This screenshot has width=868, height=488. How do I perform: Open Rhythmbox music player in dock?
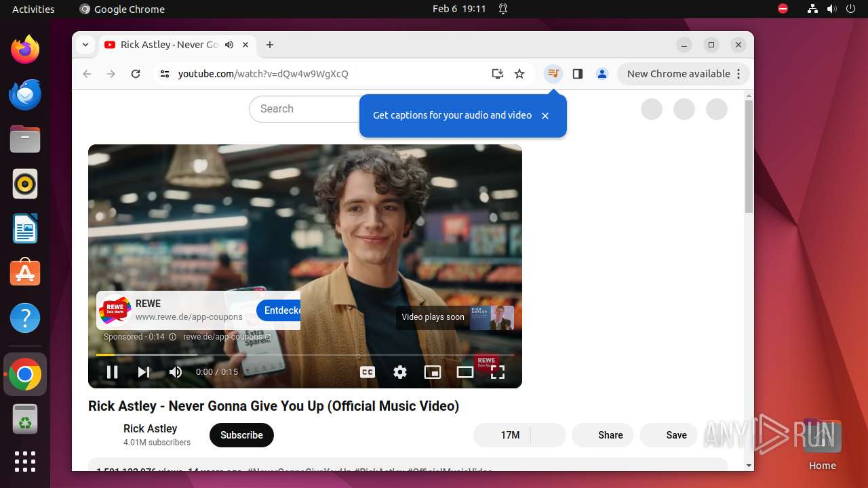[25, 184]
